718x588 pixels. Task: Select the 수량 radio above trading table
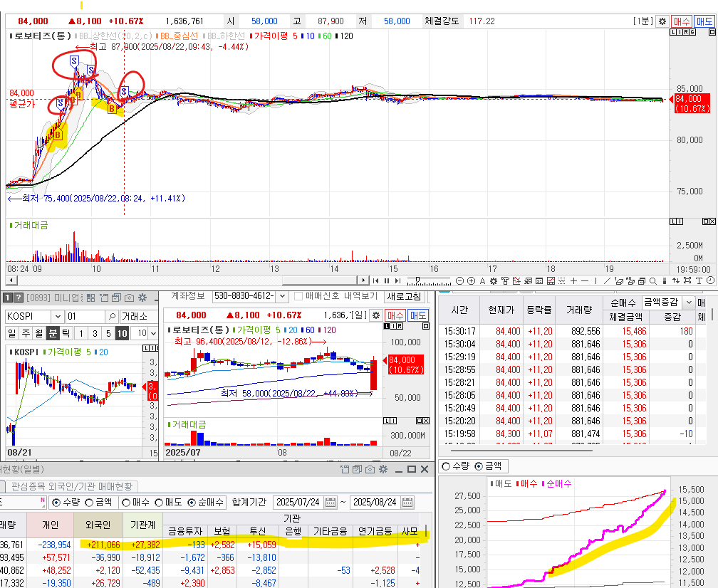click(56, 503)
